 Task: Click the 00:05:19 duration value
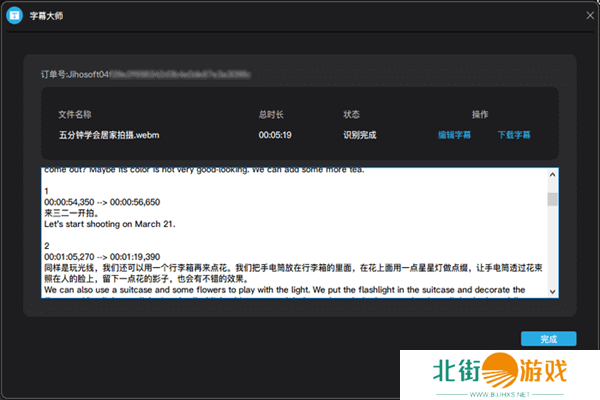point(273,134)
